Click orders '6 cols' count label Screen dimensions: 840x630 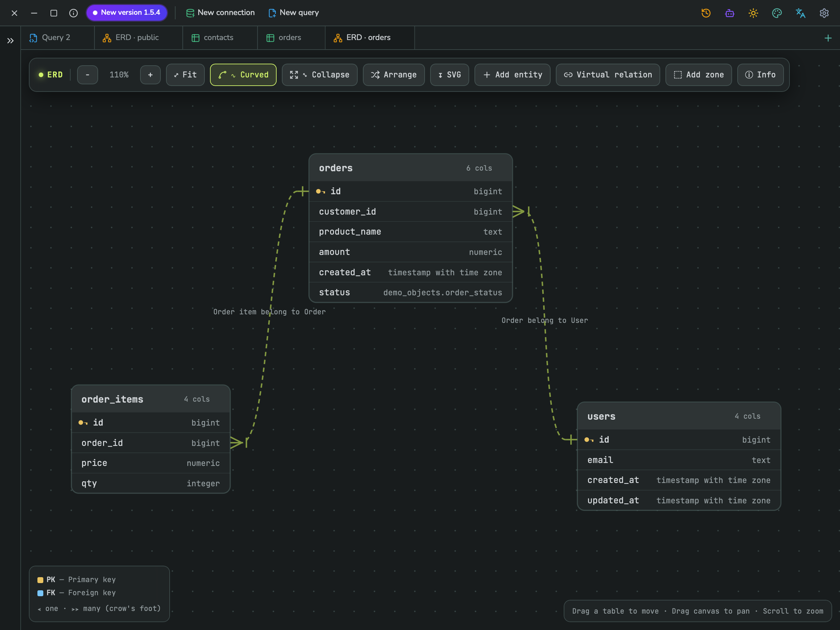point(479,168)
